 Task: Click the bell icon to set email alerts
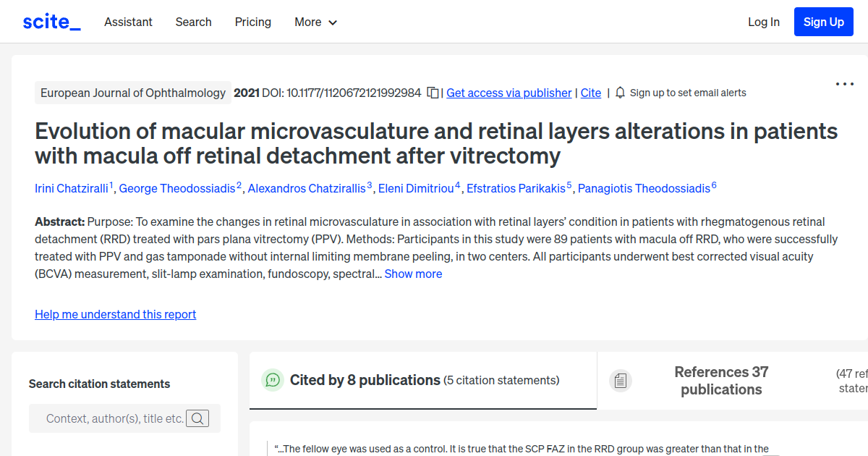[x=620, y=93]
